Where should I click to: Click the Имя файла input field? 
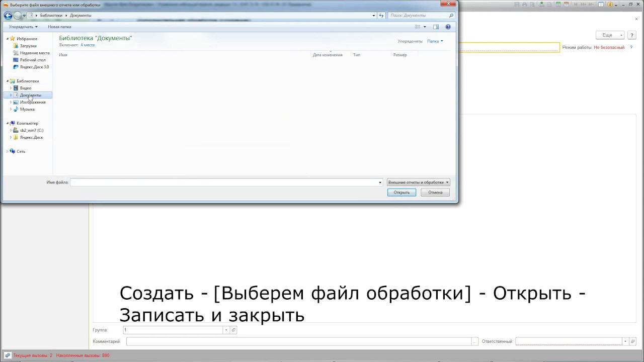coord(224,182)
